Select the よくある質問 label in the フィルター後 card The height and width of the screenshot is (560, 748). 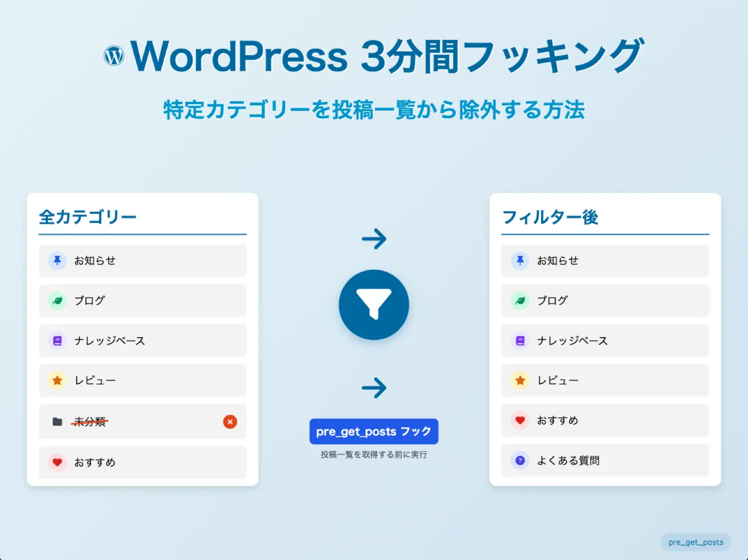568,460
